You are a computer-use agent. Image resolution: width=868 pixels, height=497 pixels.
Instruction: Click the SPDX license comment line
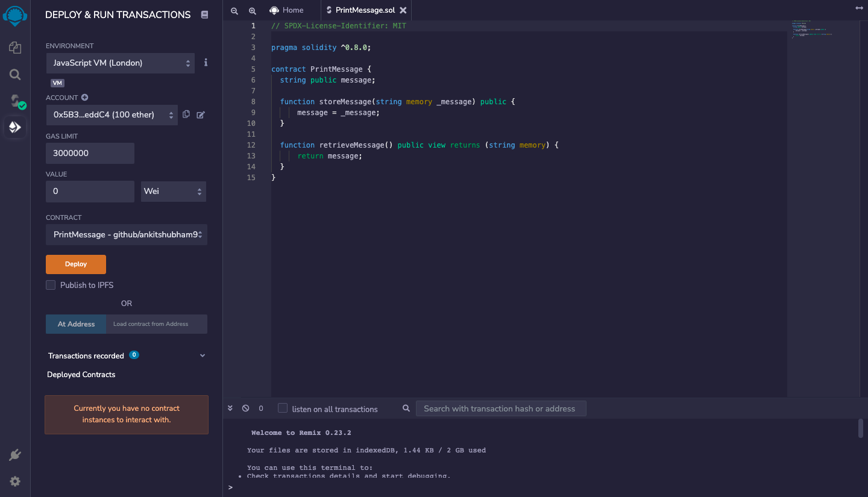(339, 25)
